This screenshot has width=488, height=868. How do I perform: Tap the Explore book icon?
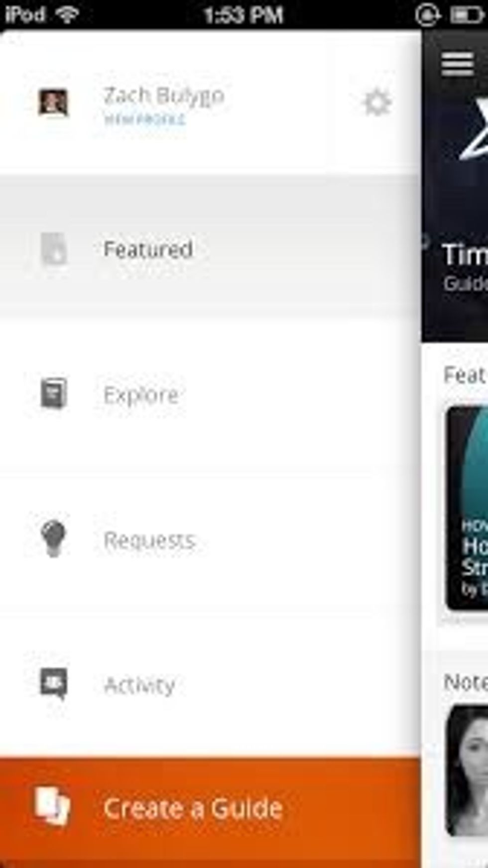point(53,393)
